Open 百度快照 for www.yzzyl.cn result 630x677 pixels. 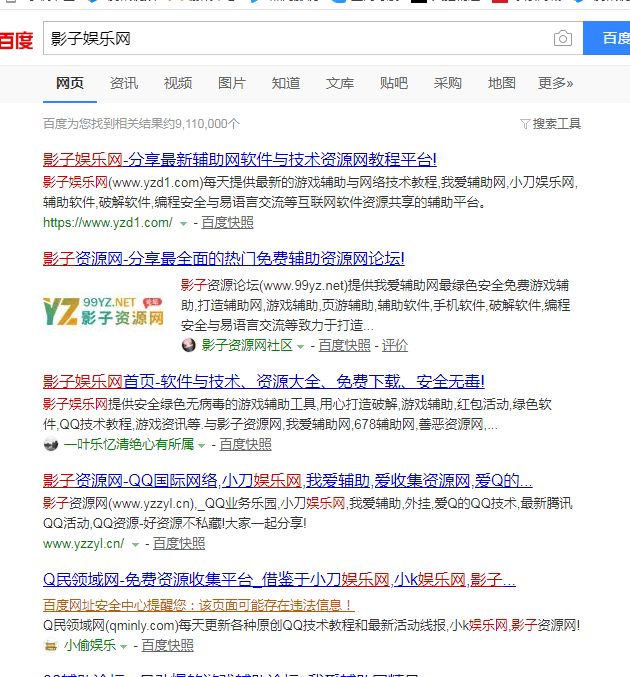tap(179, 544)
